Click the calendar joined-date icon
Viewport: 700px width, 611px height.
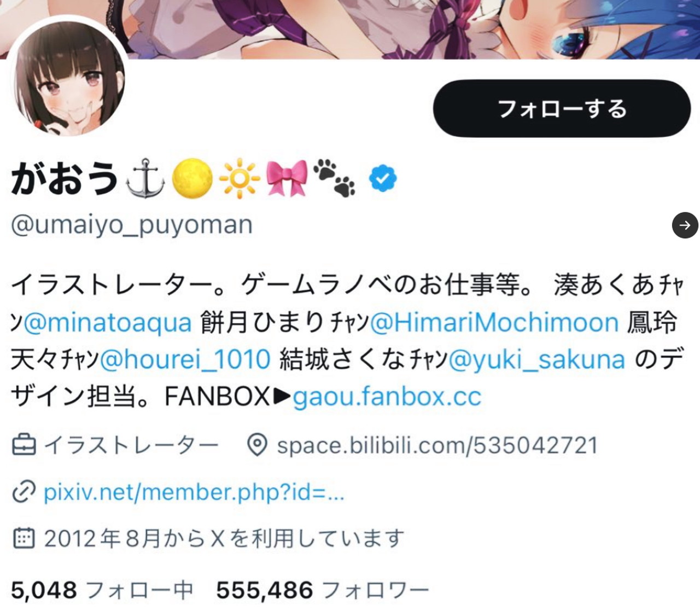pos(24,538)
